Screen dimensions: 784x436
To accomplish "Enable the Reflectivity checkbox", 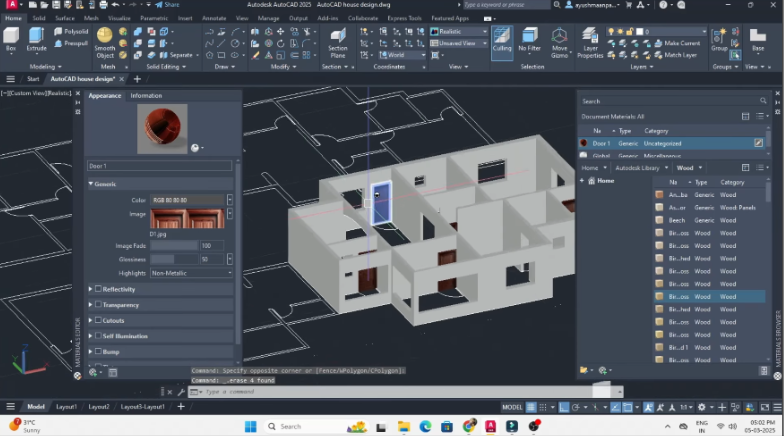I will (98, 289).
